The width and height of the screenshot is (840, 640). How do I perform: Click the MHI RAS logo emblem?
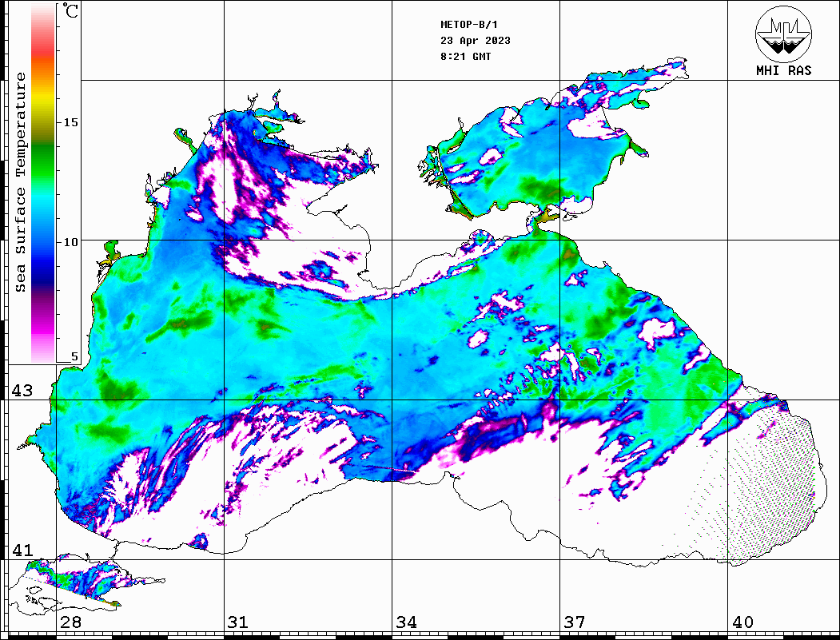(783, 34)
